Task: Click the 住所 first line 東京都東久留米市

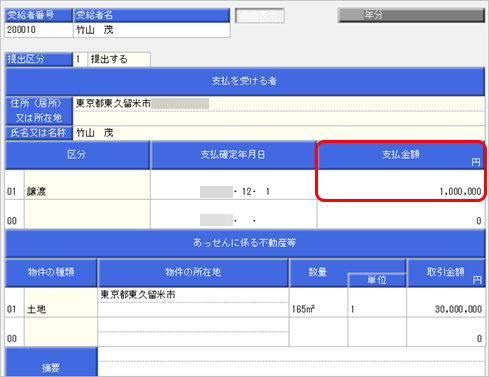Action: tap(279, 103)
